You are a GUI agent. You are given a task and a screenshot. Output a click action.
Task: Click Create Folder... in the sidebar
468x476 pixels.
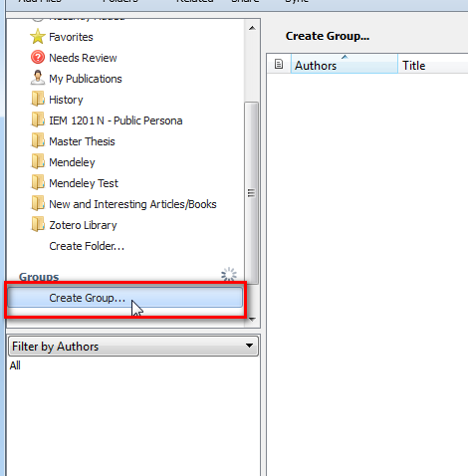[87, 246]
